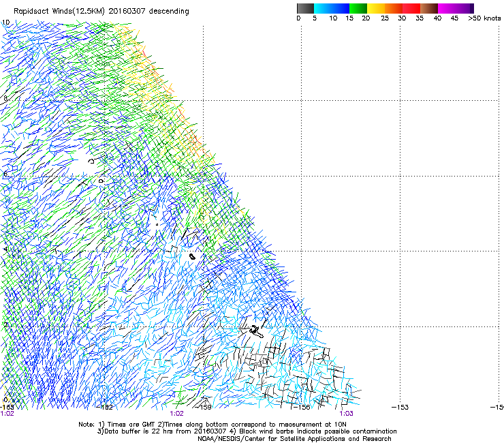504x443 pixels.
Task: Select the dark purple 45–50 knots legend segment
Action: [464, 8]
